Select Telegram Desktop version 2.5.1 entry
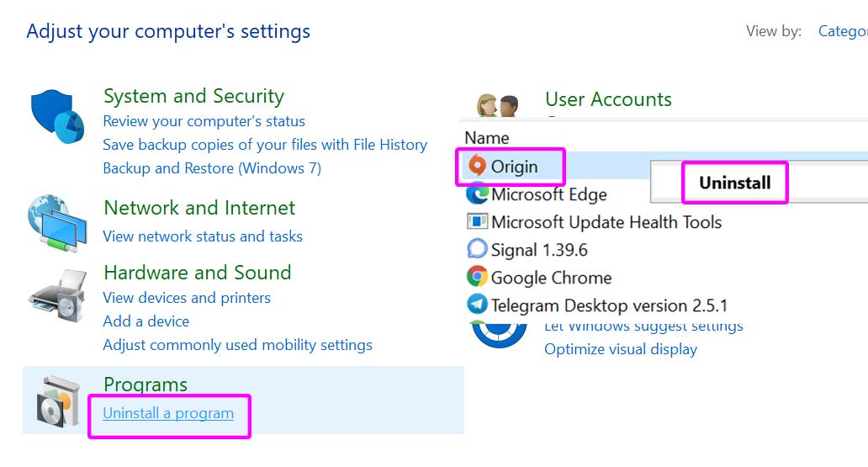The height and width of the screenshot is (467, 868). click(609, 305)
